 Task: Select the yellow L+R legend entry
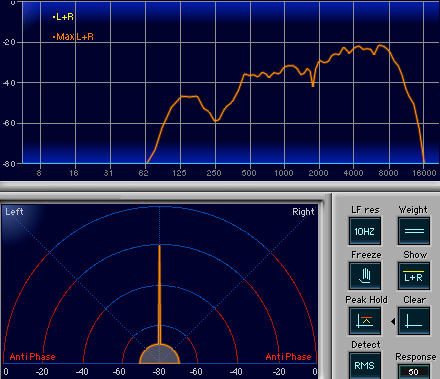(x=63, y=17)
